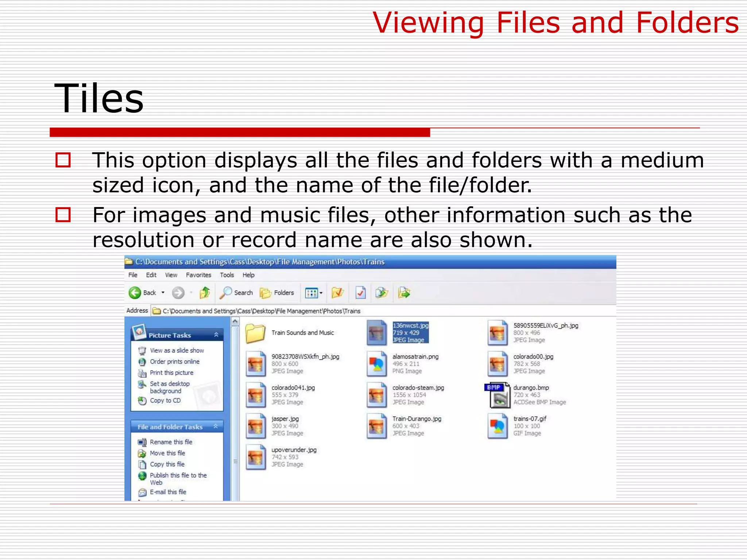Open the File menu
Image resolution: width=747 pixels, height=560 pixels.
(133, 275)
